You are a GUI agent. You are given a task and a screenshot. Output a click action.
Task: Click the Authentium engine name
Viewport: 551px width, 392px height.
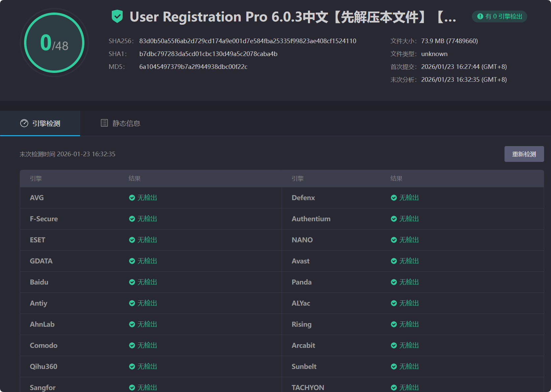click(x=311, y=219)
